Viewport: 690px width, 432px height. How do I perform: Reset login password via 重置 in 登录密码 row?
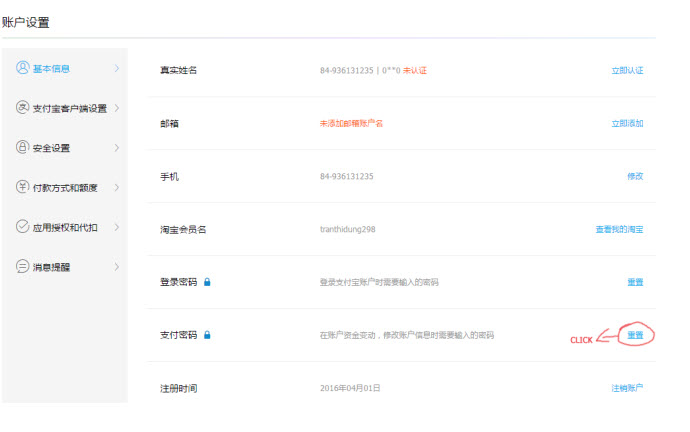click(635, 282)
